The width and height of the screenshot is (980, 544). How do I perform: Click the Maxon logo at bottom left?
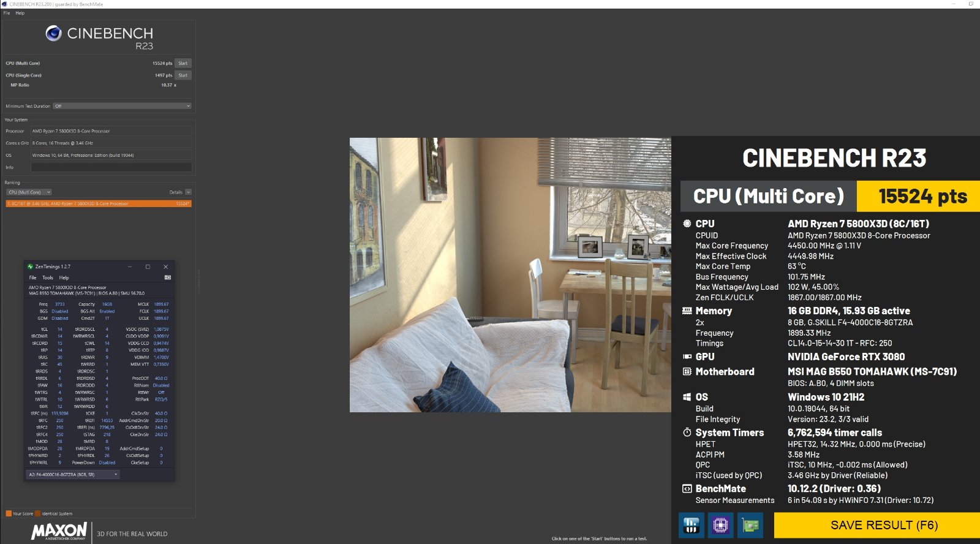tap(59, 531)
